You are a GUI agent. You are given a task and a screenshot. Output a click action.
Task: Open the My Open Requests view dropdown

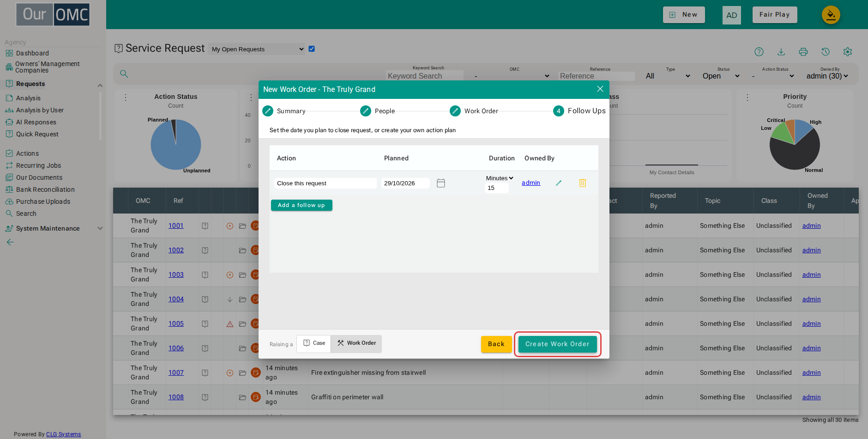[x=257, y=49]
